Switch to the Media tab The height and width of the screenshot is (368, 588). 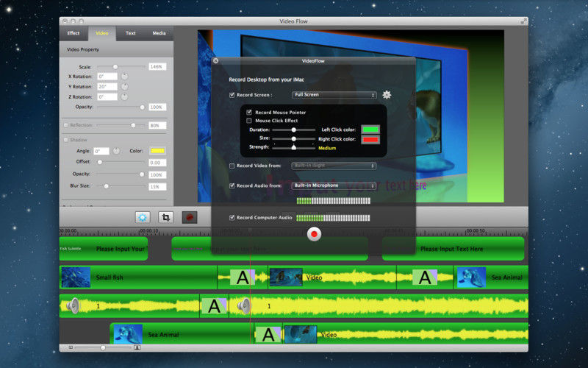(x=159, y=33)
